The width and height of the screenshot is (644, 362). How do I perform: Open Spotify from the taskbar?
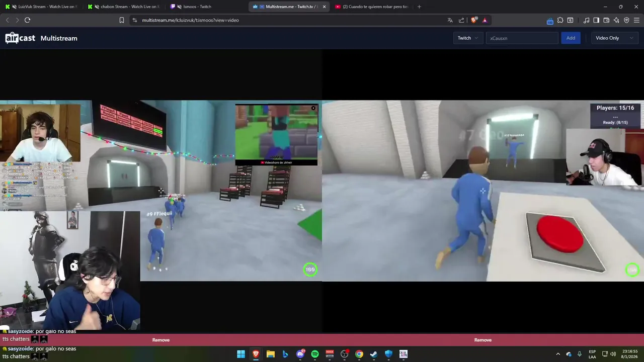315,354
